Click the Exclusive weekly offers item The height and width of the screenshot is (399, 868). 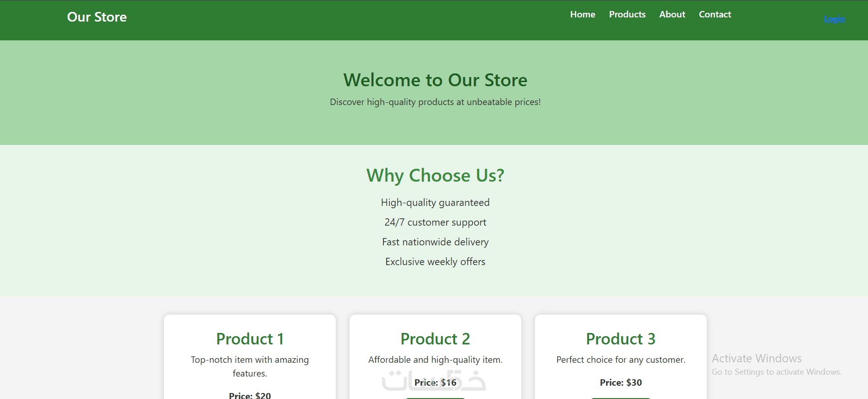coord(435,262)
